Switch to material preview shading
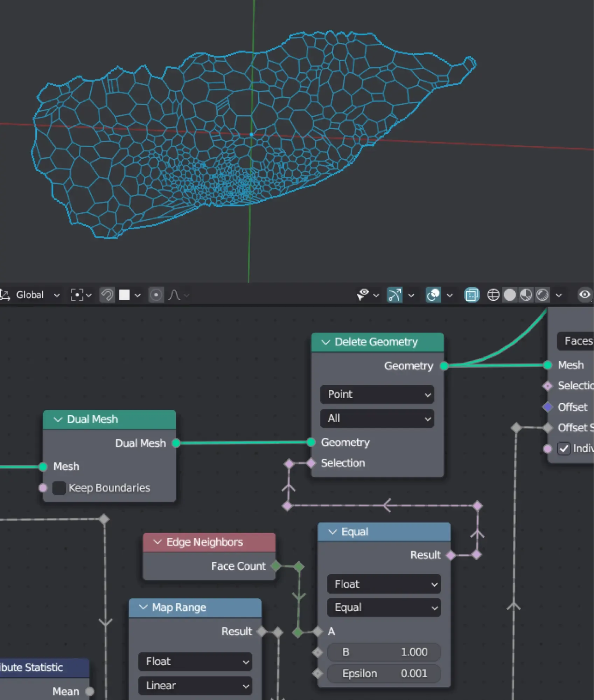The height and width of the screenshot is (700, 594). point(526,295)
